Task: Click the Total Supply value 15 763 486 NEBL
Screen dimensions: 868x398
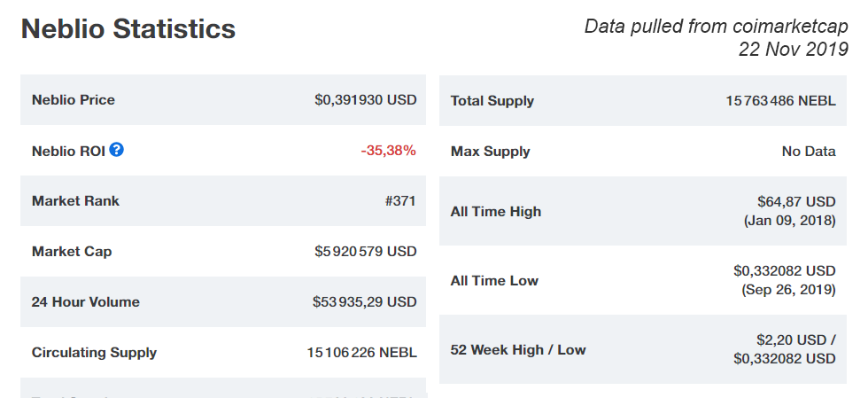Action: coord(781,101)
